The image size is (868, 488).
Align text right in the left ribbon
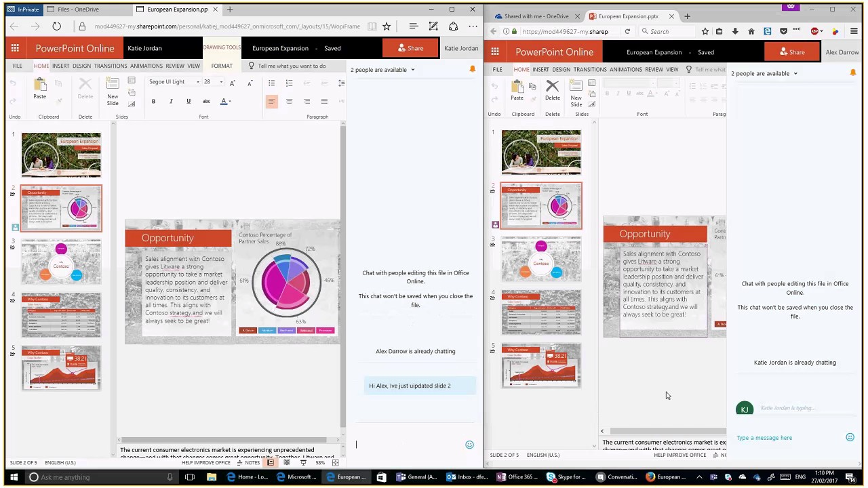pos(307,102)
